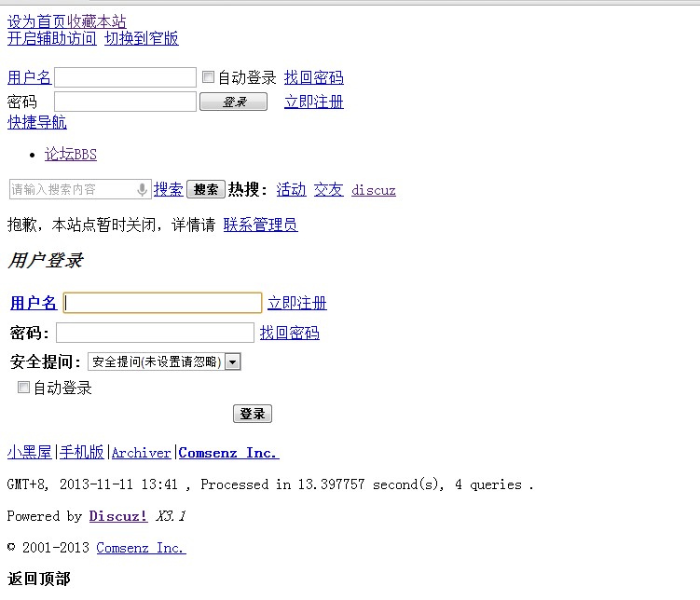Image resolution: width=700 pixels, height=600 pixels.
Task: Open the 快捷导航 link
Action: point(37,122)
